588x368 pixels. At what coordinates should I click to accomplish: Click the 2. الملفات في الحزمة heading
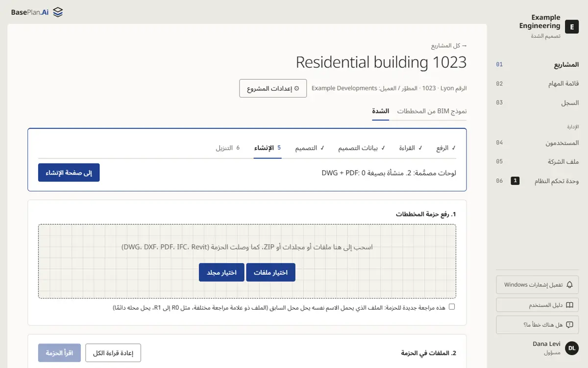(429, 353)
